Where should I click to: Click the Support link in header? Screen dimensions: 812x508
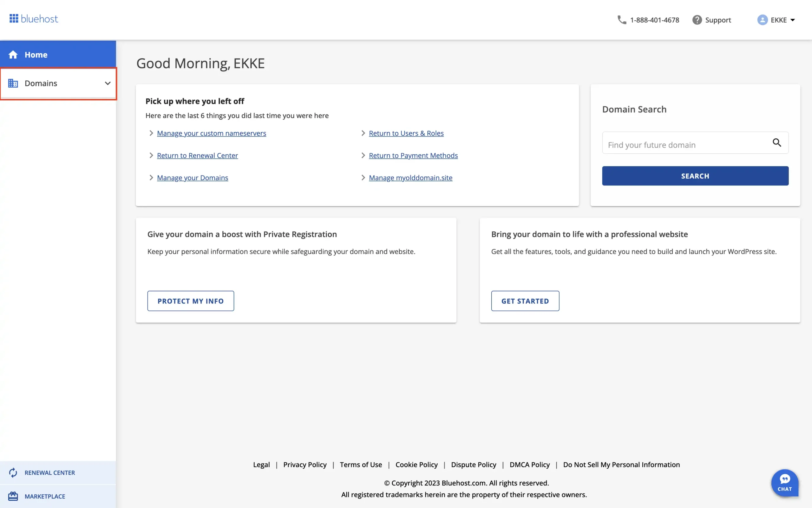pyautogui.click(x=718, y=20)
